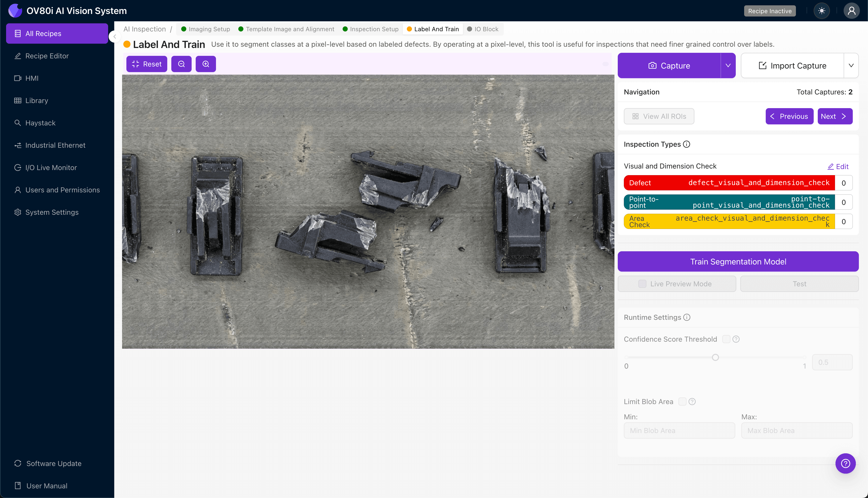Click the Train Segmentation Model button
Screen dimensions: 868x498
click(738, 262)
